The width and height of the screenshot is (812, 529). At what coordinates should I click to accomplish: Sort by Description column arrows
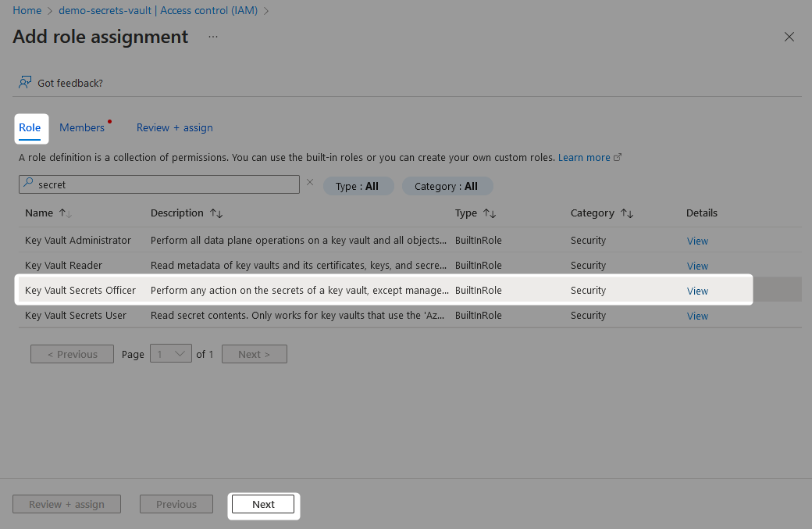216,213
